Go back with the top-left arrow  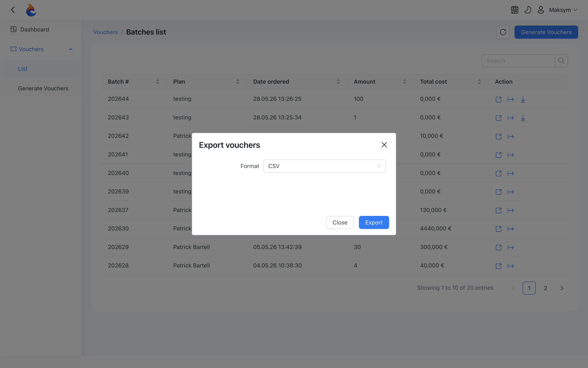tap(13, 10)
